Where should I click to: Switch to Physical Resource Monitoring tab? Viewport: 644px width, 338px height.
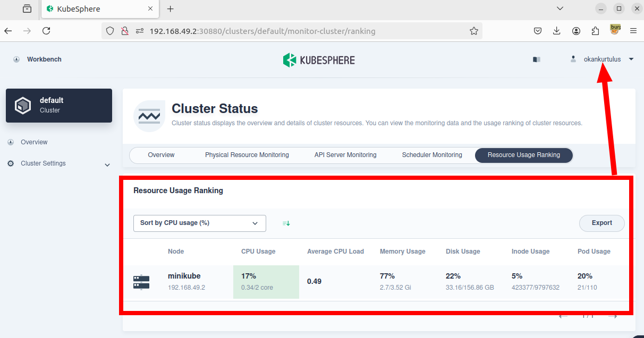(x=247, y=155)
